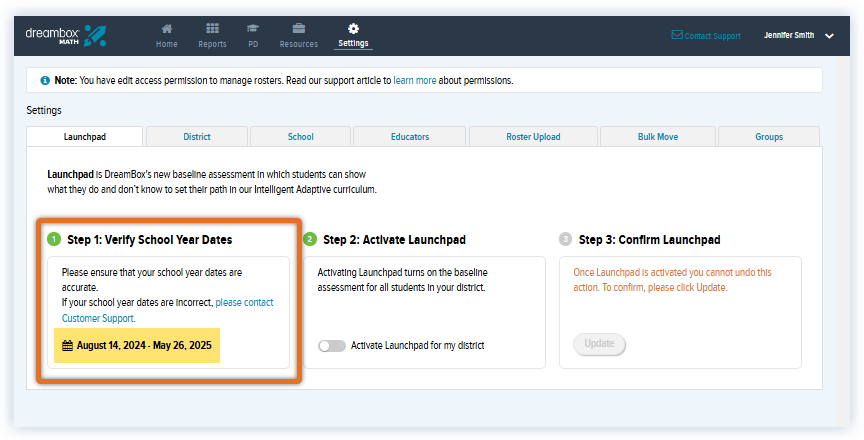This screenshot has width=864, height=440.
Task: Select the Launchpad tab
Action: coord(84,137)
